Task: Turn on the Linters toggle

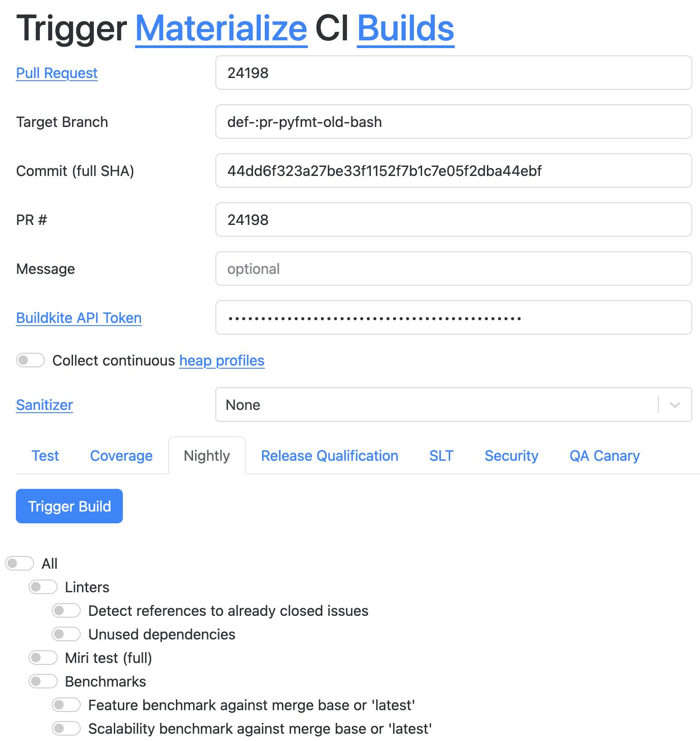Action: [43, 587]
